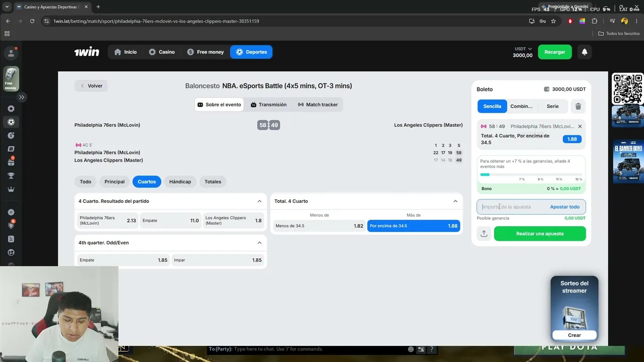Clear bet slip with trash icon
Screen dimensions: 644x362
(x=578, y=106)
